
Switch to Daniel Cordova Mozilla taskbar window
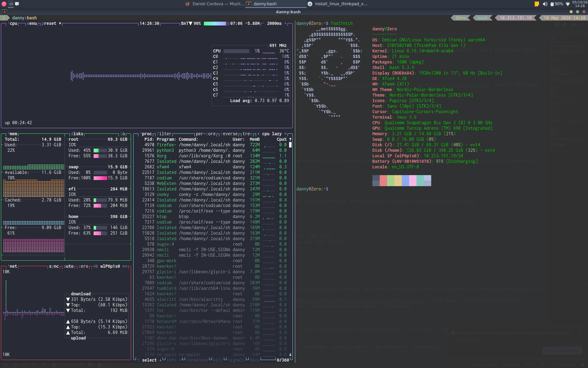point(214,4)
